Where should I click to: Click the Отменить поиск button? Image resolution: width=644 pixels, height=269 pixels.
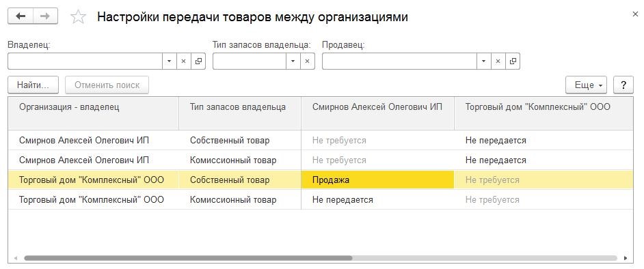[x=107, y=85]
